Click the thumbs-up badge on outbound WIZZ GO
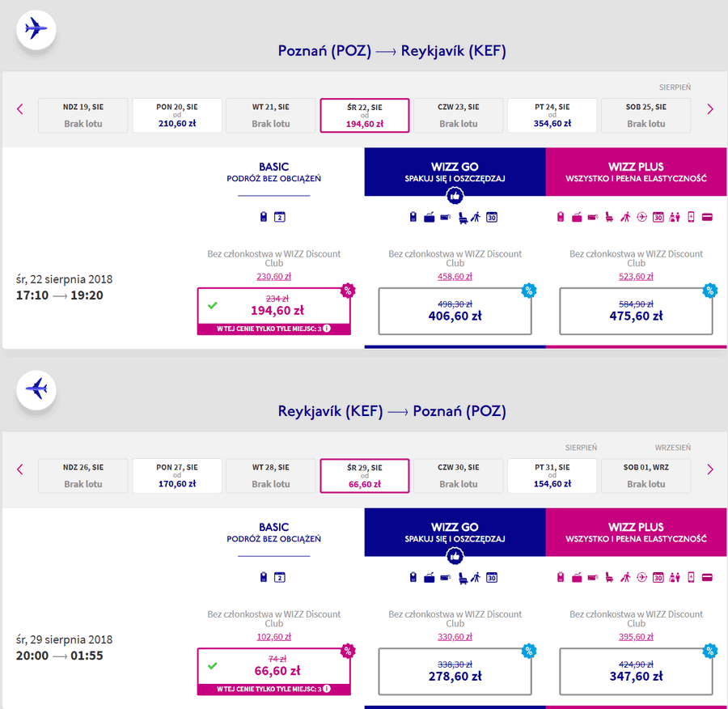The height and width of the screenshot is (709, 728). 455,196
